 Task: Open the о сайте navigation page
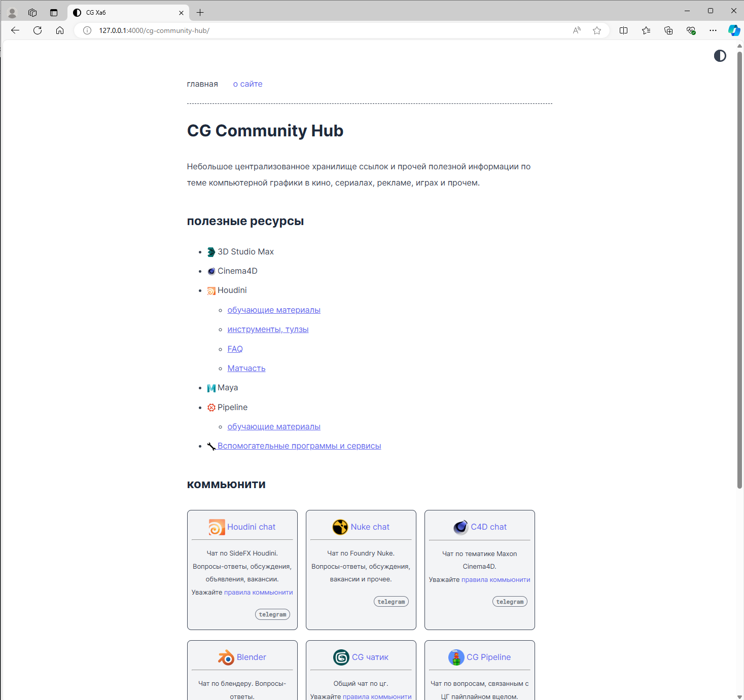(x=247, y=84)
